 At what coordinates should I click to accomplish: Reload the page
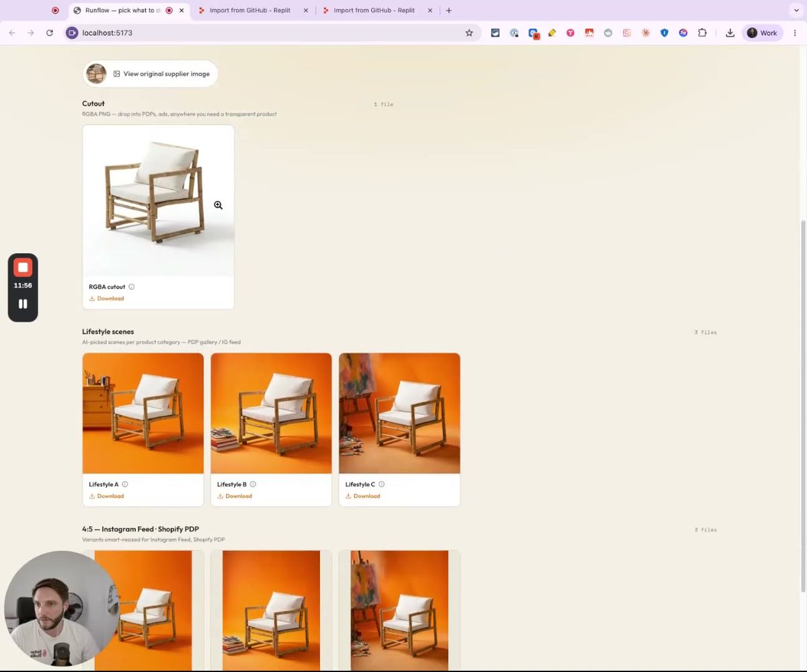click(x=49, y=33)
